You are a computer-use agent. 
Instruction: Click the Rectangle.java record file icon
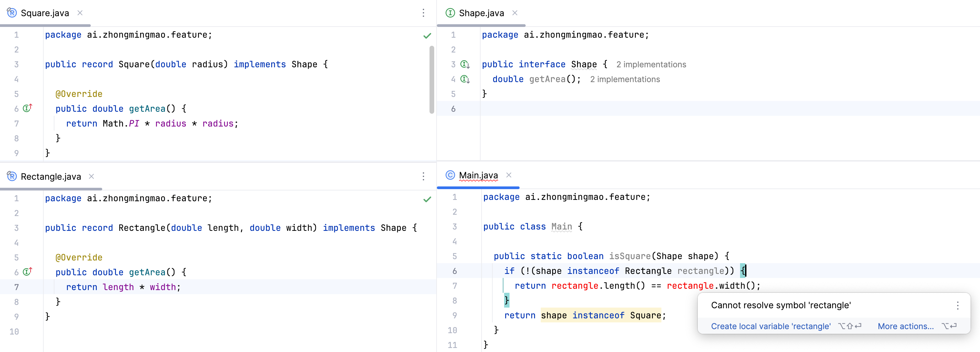coord(12,176)
